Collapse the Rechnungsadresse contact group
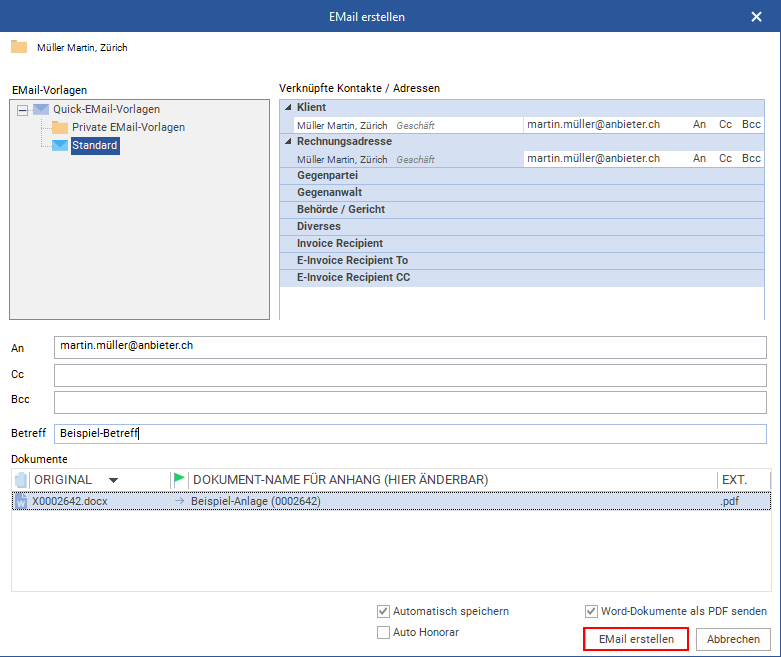Image resolution: width=781 pixels, height=657 pixels. pos(288,141)
